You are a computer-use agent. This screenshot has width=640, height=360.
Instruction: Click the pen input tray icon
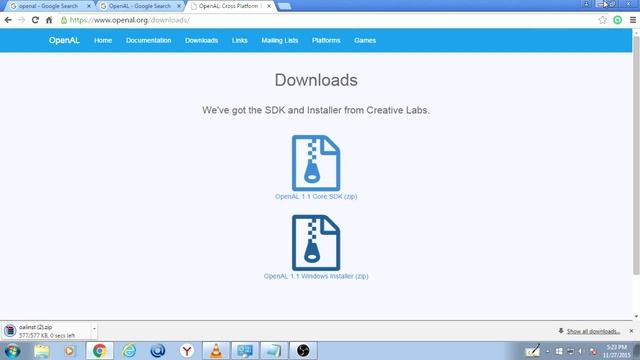(533, 351)
